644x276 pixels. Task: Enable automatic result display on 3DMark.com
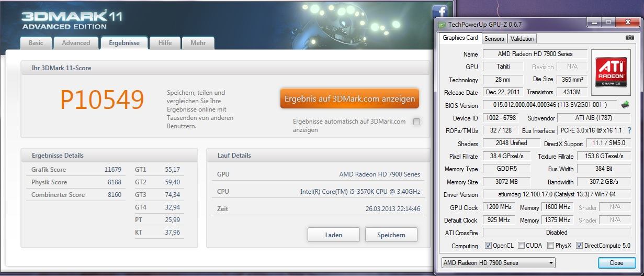(416, 122)
